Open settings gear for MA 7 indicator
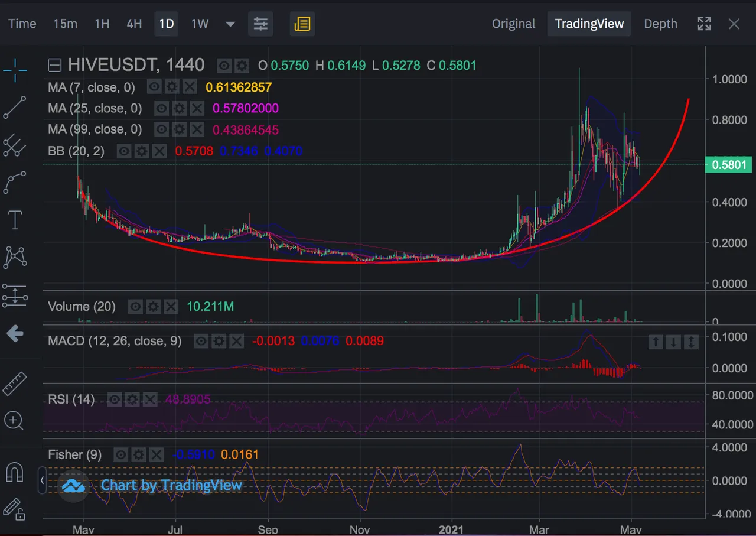Screen dimensions: 756x536 click(171, 87)
